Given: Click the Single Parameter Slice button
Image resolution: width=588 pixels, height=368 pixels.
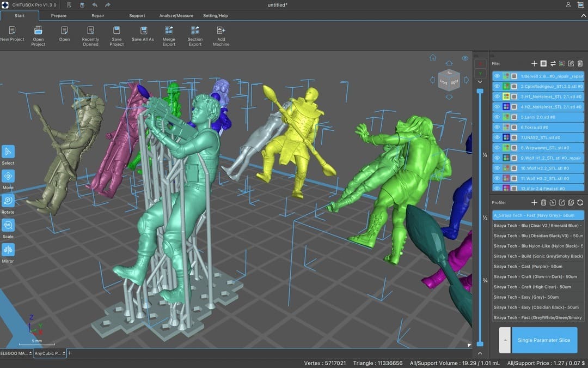Looking at the screenshot, I should (544, 340).
